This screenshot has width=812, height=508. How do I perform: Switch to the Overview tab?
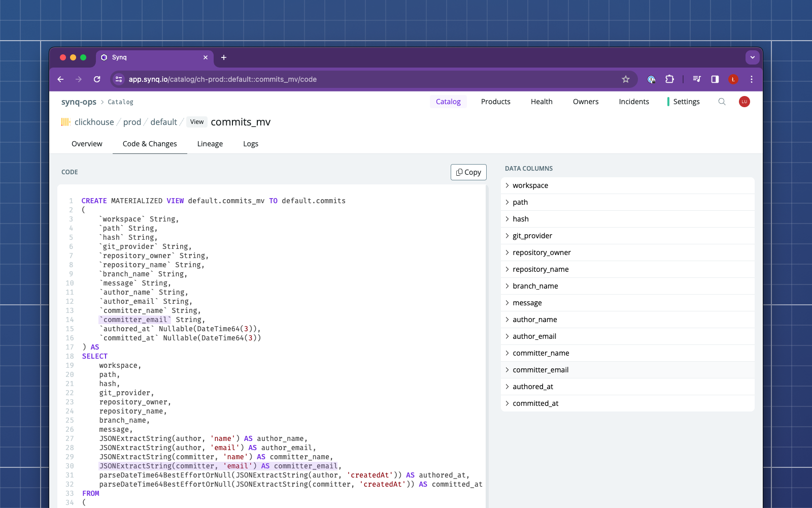point(87,144)
